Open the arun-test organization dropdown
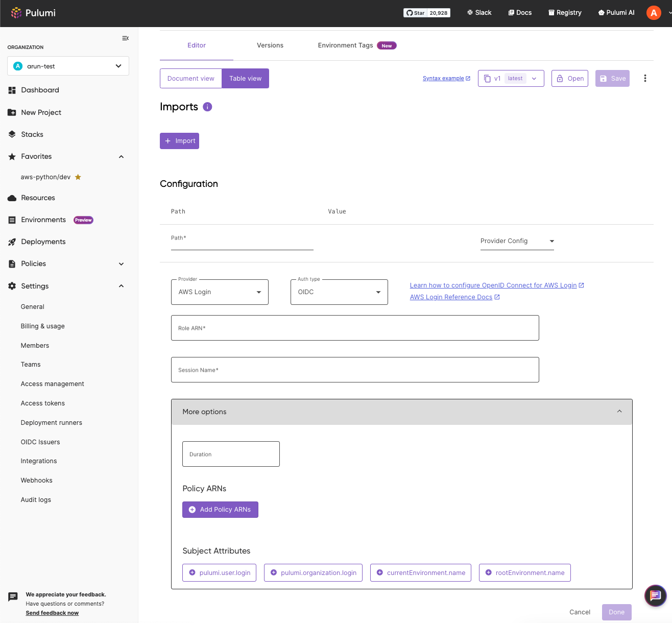The width and height of the screenshot is (672, 623). pos(68,66)
